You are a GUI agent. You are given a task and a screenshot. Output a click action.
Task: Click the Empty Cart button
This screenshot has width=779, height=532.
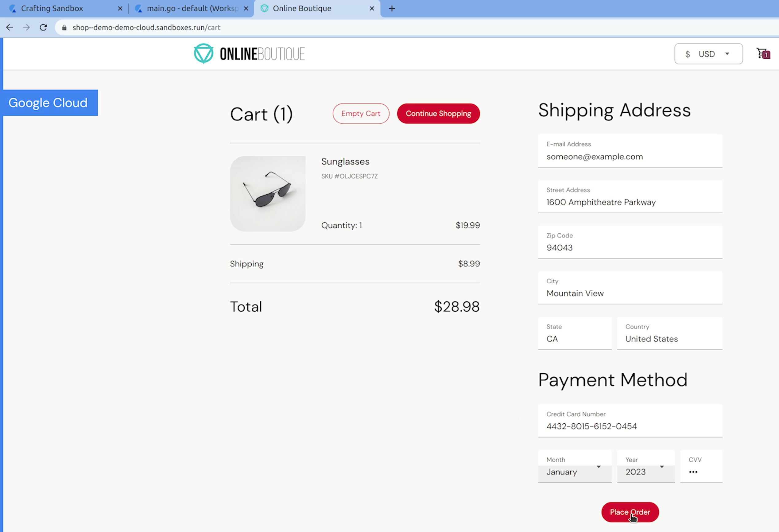pos(361,113)
